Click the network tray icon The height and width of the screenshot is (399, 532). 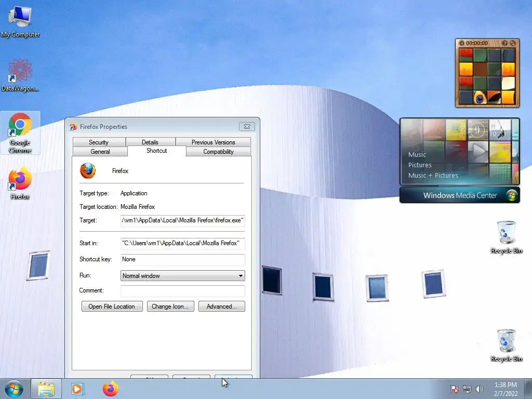pos(467,389)
